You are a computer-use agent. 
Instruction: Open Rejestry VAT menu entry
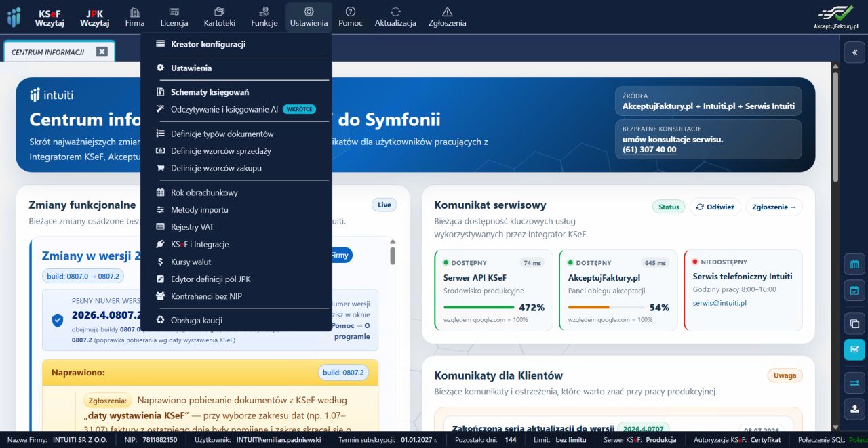coord(235,227)
